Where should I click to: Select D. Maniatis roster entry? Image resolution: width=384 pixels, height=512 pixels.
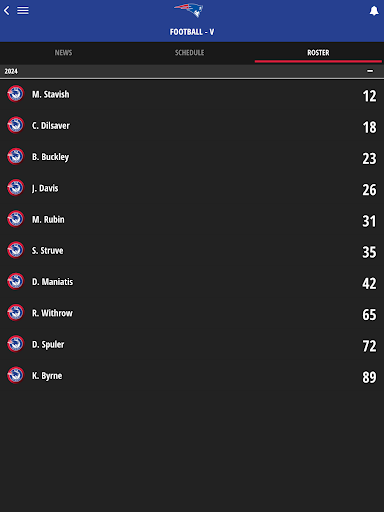pyautogui.click(x=192, y=282)
